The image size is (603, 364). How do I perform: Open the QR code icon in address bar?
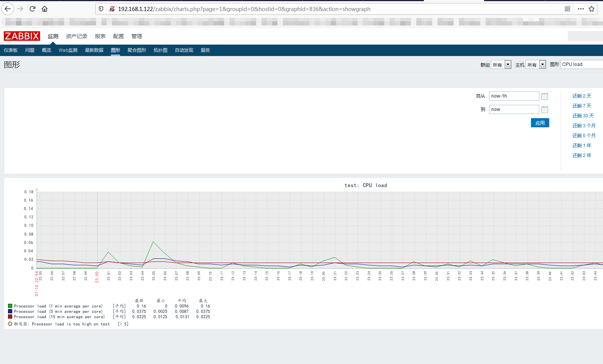[568, 9]
